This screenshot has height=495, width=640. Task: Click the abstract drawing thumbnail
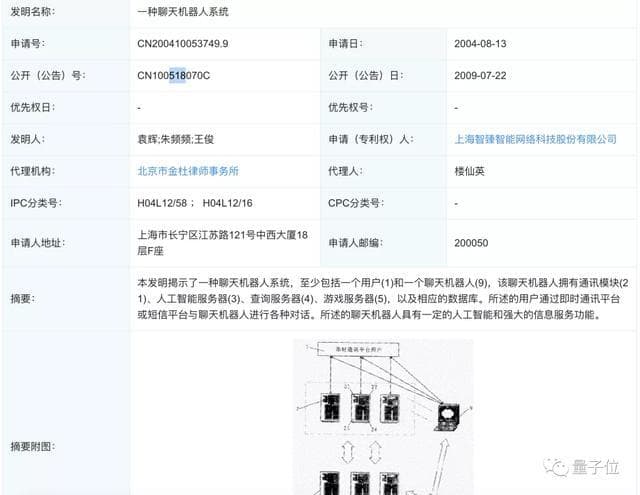383,417
